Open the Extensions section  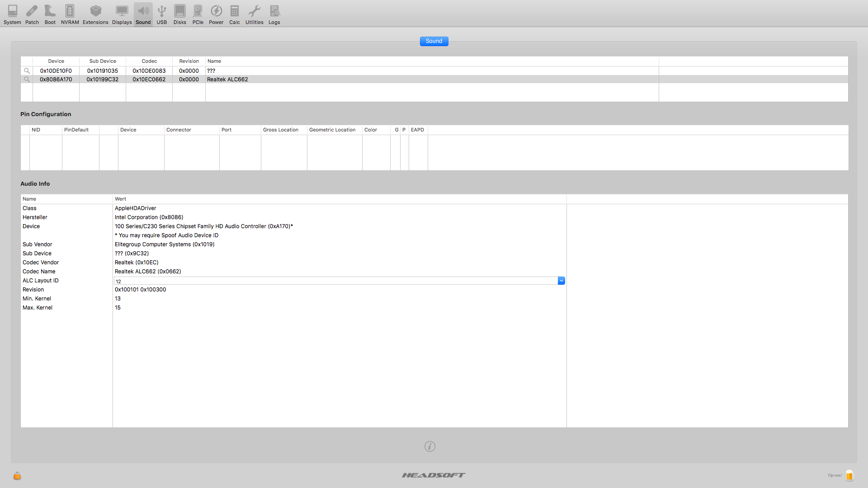pyautogui.click(x=95, y=14)
